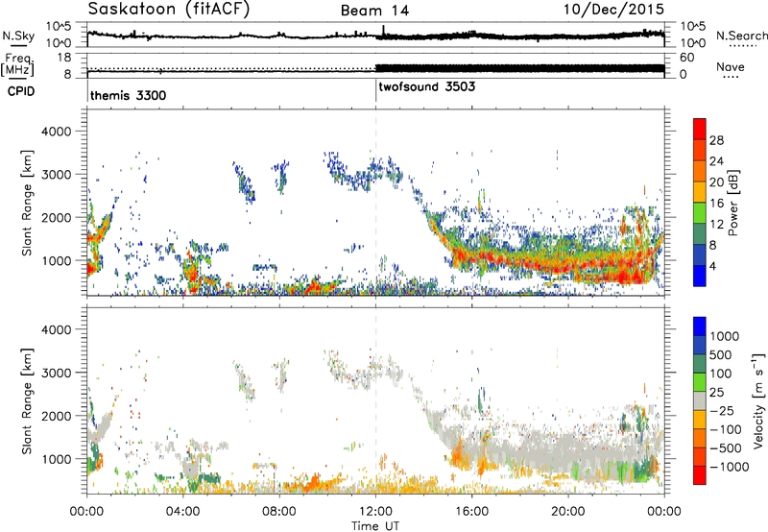
Task: Click the dashed 12:00 marker line in the power panel
Action: (375, 203)
